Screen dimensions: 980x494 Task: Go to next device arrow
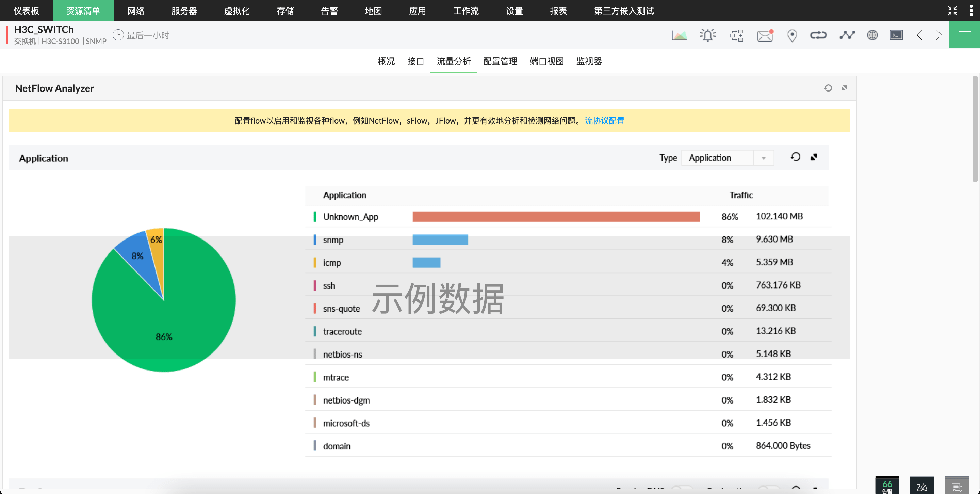[938, 35]
